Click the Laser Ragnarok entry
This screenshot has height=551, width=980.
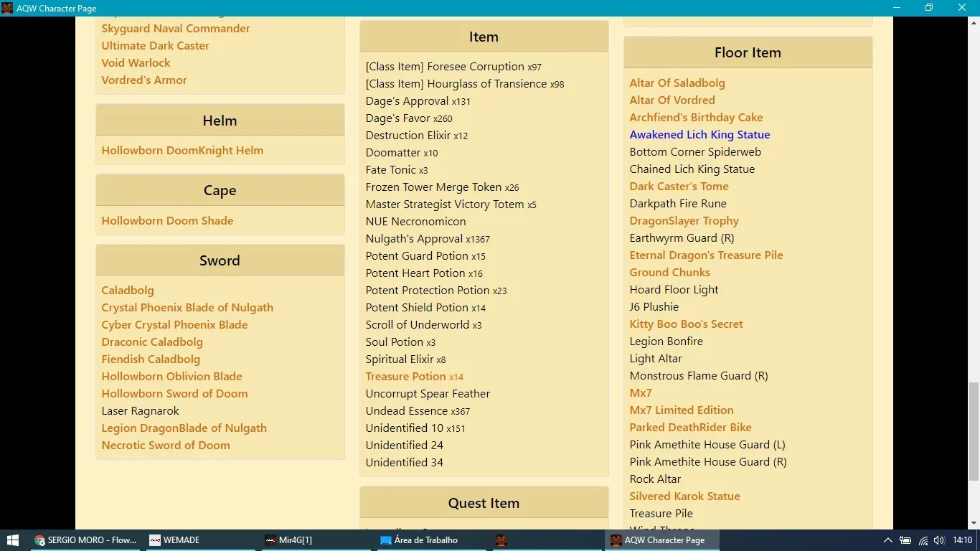coord(140,411)
